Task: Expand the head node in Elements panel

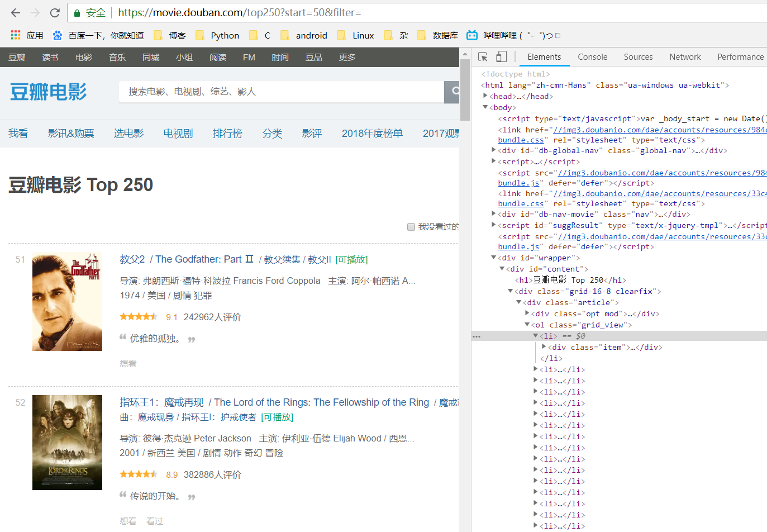Action: (485, 96)
